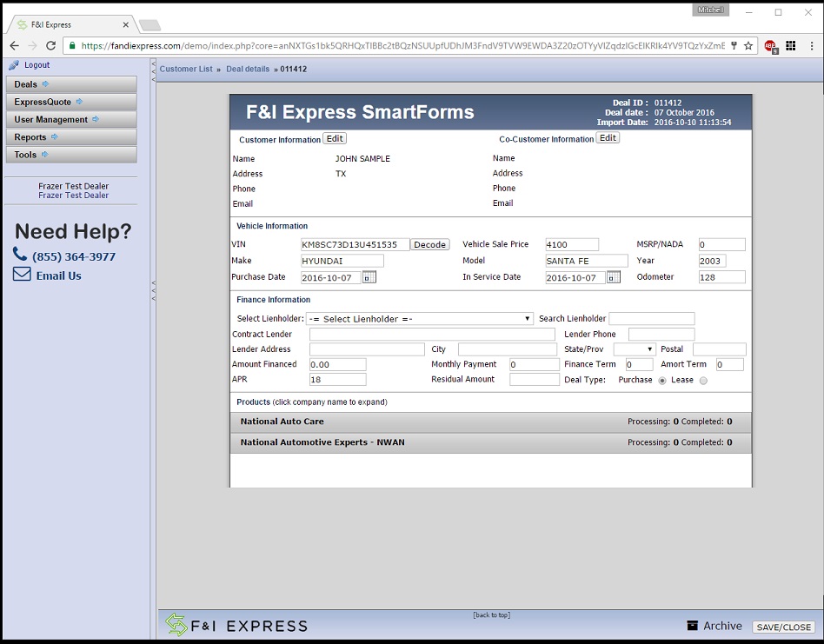Click the blue arrow beside User Management
This screenshot has height=644, width=824.
96,119
